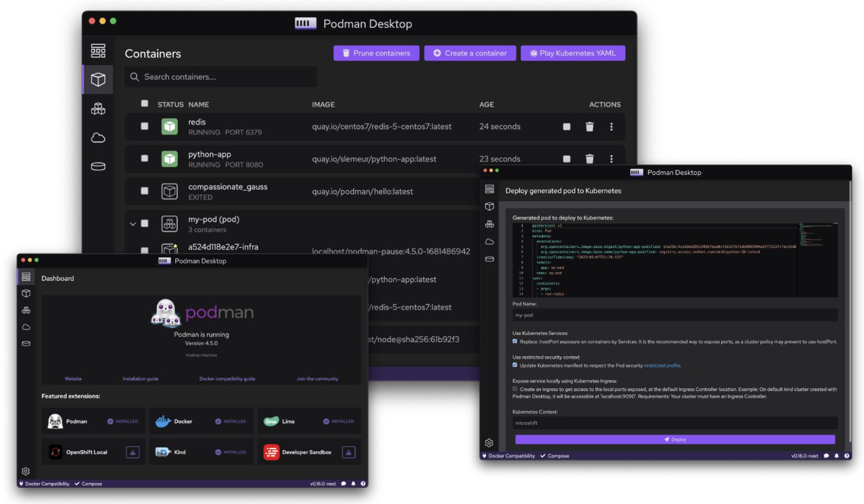Select the python-app container checkbox
The height and width of the screenshot is (504, 864).
click(145, 158)
